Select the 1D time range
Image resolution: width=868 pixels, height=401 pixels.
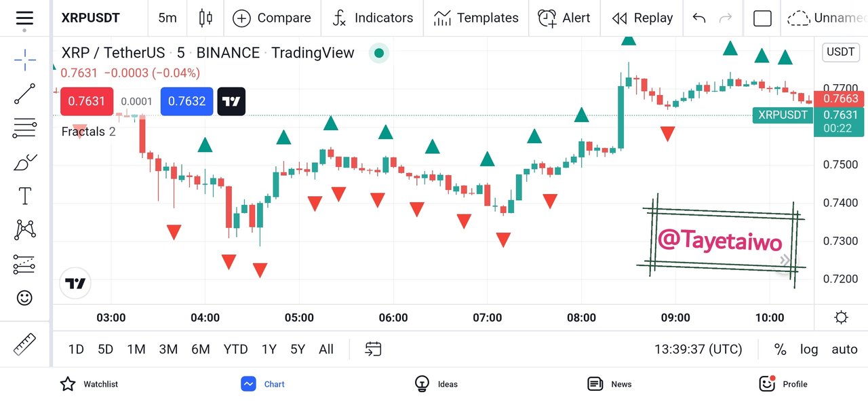[x=76, y=349]
